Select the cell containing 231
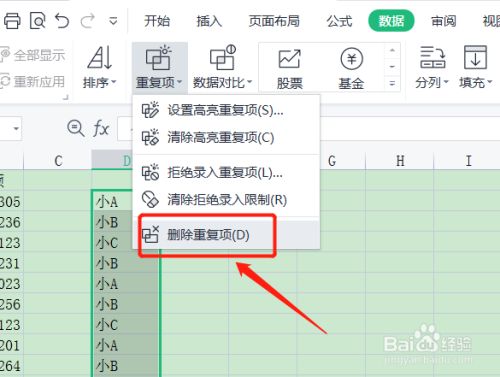This screenshot has height=377, width=500. point(12,263)
